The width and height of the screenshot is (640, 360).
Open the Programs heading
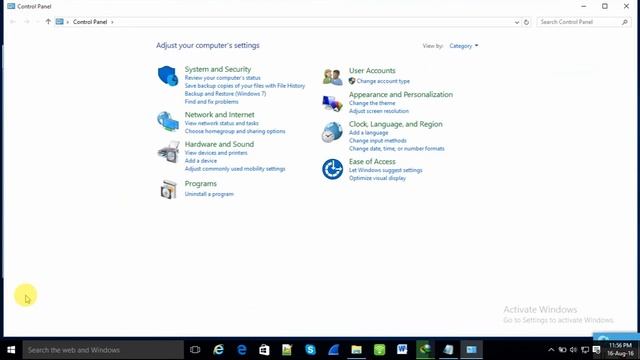[200, 184]
